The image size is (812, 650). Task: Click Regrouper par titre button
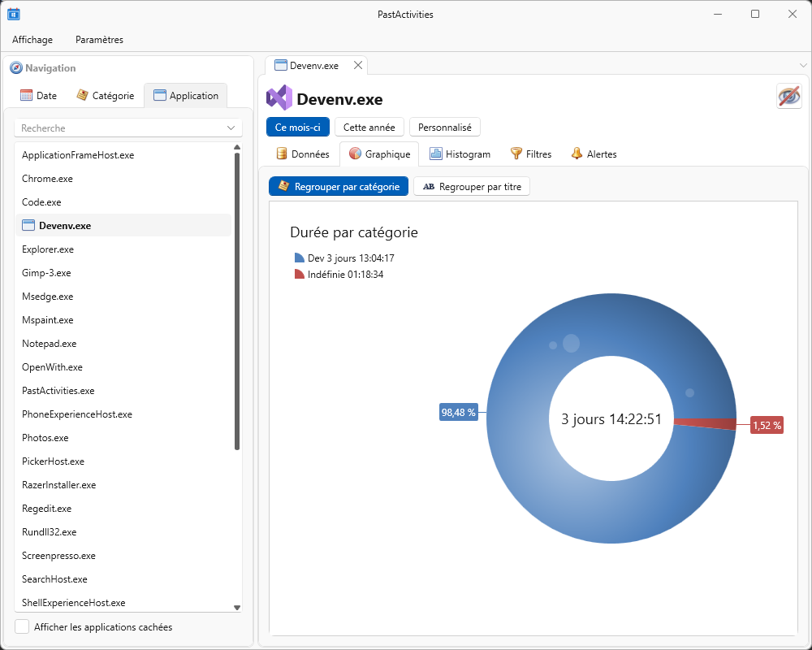(472, 186)
